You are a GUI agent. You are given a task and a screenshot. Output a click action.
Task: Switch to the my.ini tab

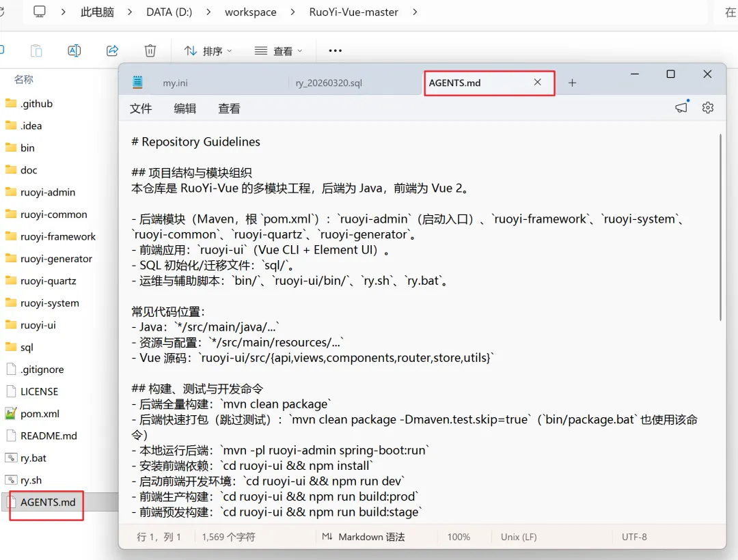(175, 83)
